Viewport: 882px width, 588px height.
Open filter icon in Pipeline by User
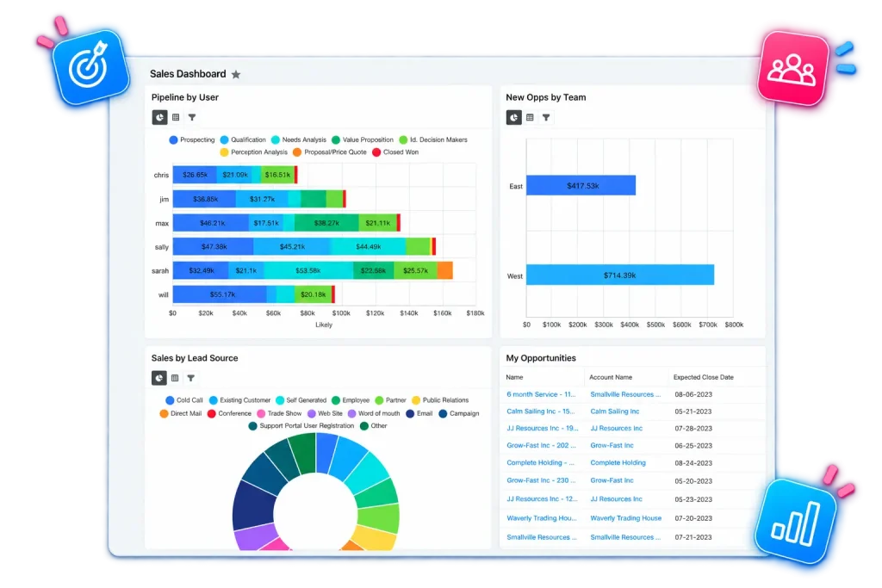192,117
